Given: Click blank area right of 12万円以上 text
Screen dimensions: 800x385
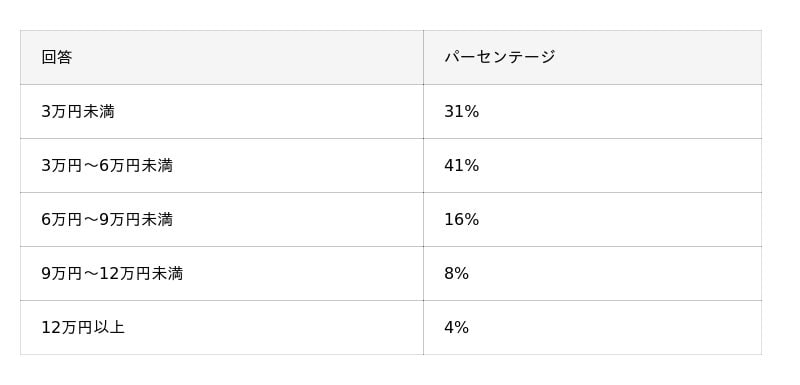Looking at the screenshot, I should (273, 327).
